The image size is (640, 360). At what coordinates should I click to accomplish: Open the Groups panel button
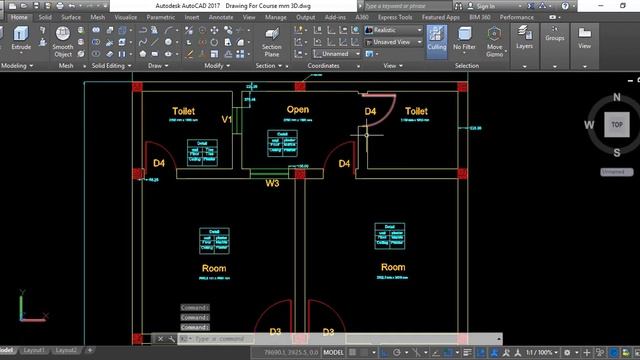coord(554,33)
